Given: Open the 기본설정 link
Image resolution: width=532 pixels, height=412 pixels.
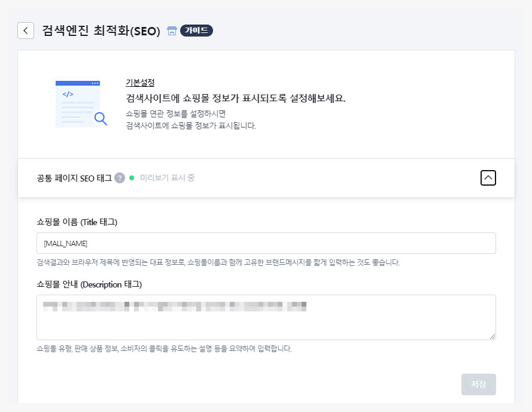Looking at the screenshot, I should (x=140, y=83).
